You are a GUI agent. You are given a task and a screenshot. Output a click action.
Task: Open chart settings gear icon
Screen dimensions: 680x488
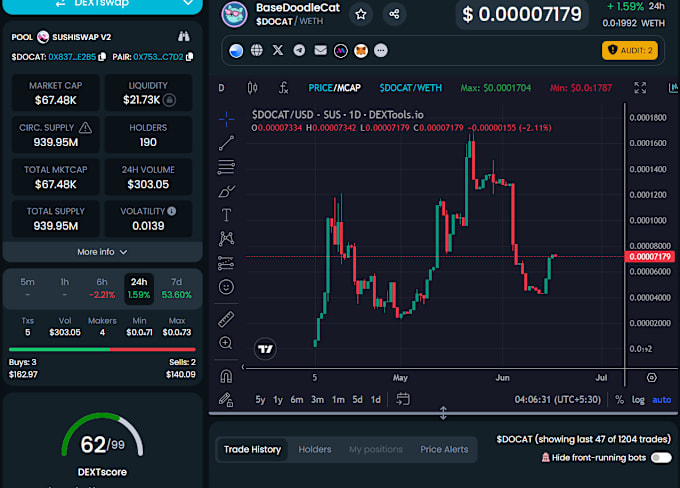(651, 378)
